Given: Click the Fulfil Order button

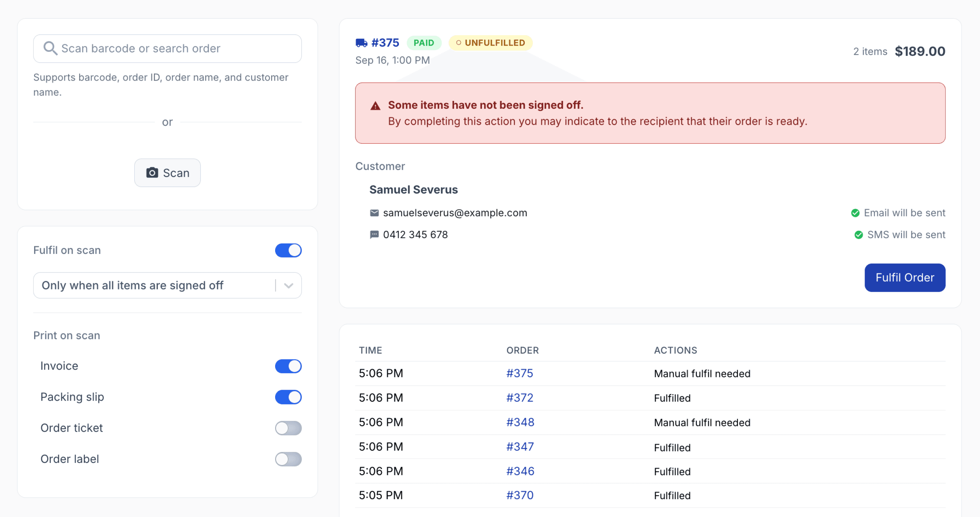Looking at the screenshot, I should 905,278.
